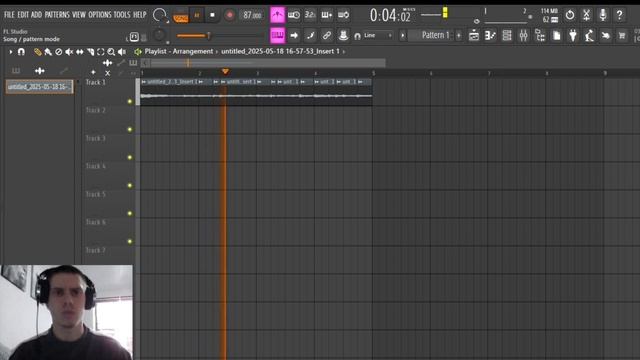
Task: Select the Playlist Paint brush tool
Action: click(48, 52)
